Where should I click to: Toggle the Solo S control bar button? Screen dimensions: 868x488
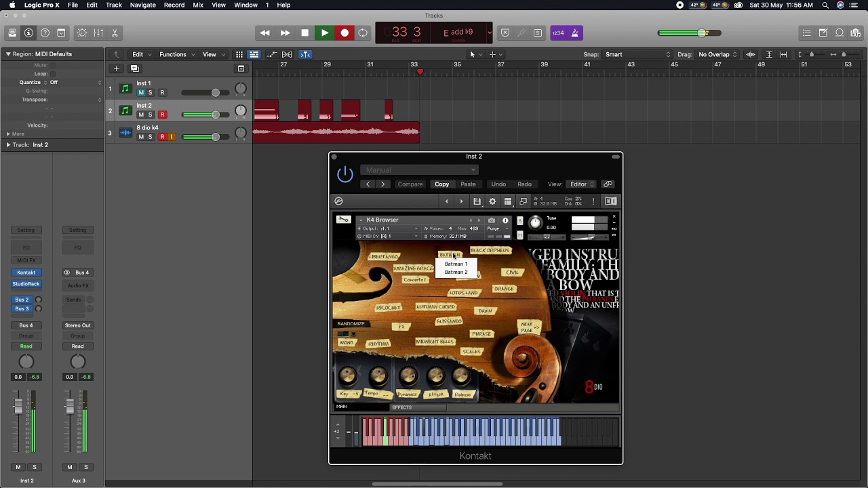[538, 33]
